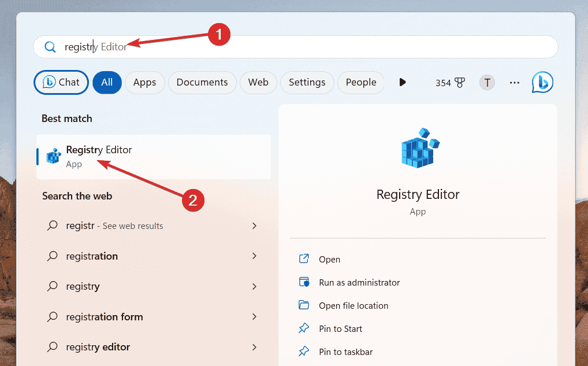This screenshot has width=588, height=366.
Task: Select the Pin to taskbar pushpin icon
Action: point(304,351)
